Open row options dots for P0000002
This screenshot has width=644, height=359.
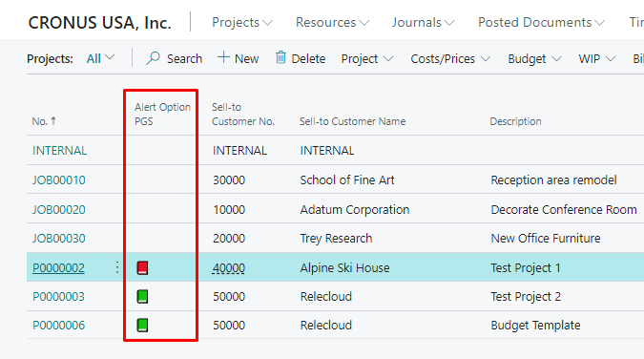(117, 267)
